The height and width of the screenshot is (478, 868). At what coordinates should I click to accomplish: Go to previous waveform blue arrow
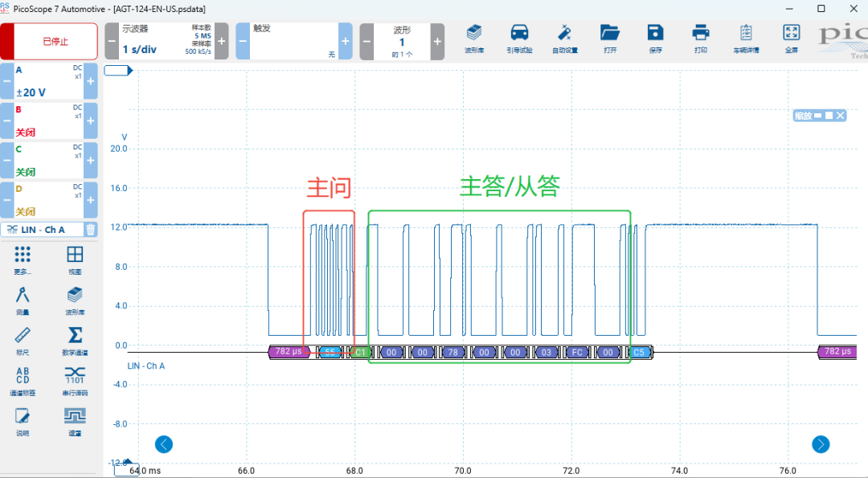pos(164,444)
